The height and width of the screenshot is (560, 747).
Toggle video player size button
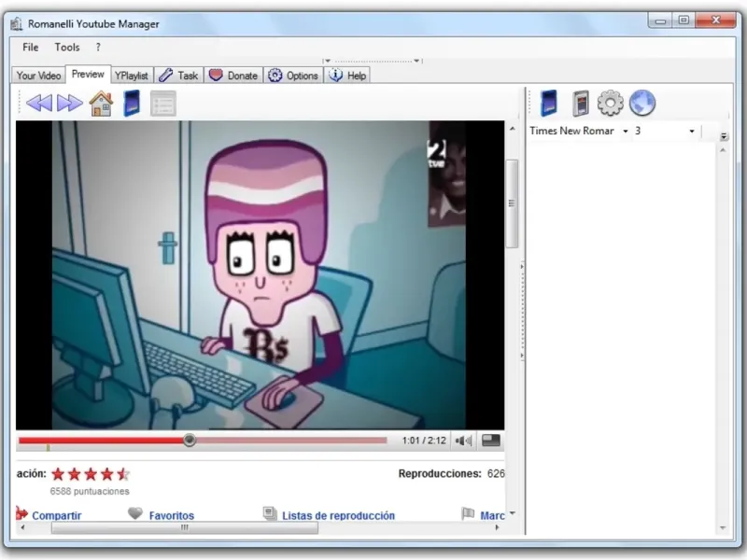(x=491, y=440)
